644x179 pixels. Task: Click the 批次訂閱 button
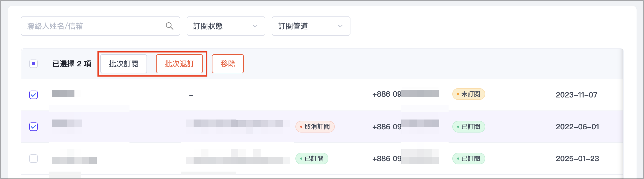(x=124, y=64)
